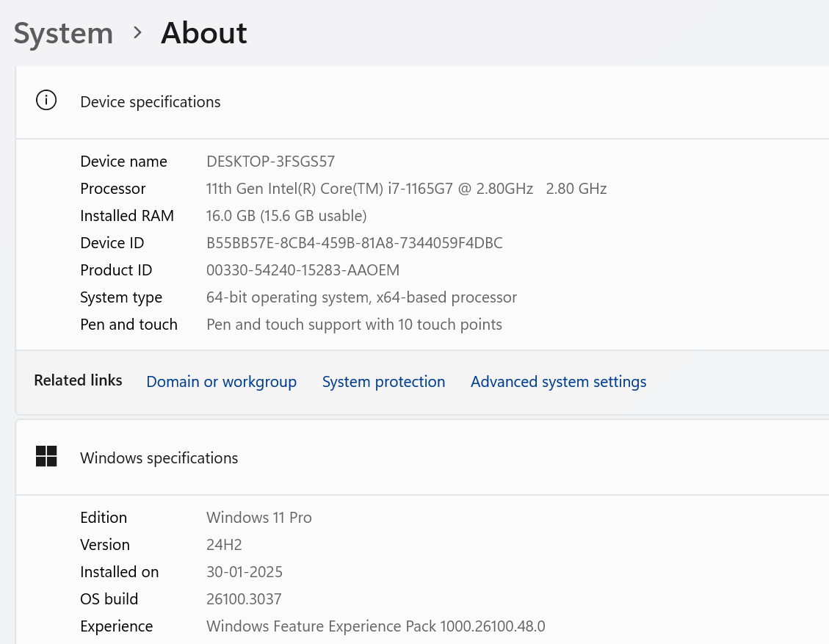Select device name value DESKTOP-3FSGS57

click(x=270, y=162)
